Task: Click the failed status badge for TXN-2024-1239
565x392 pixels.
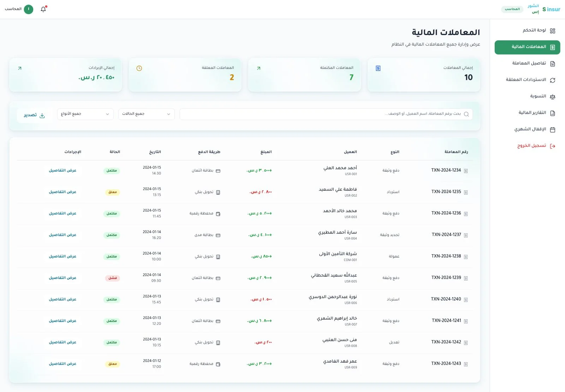Action: pyautogui.click(x=113, y=278)
